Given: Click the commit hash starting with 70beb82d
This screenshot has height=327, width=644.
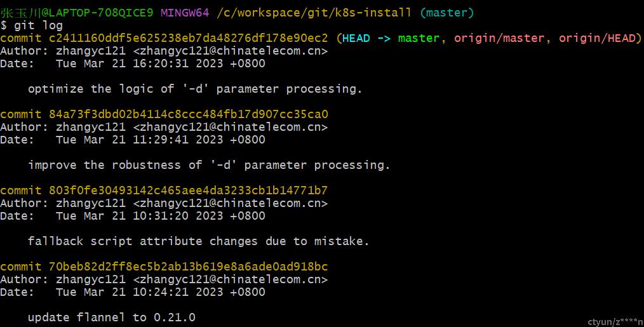Looking at the screenshot, I should coord(189,267).
